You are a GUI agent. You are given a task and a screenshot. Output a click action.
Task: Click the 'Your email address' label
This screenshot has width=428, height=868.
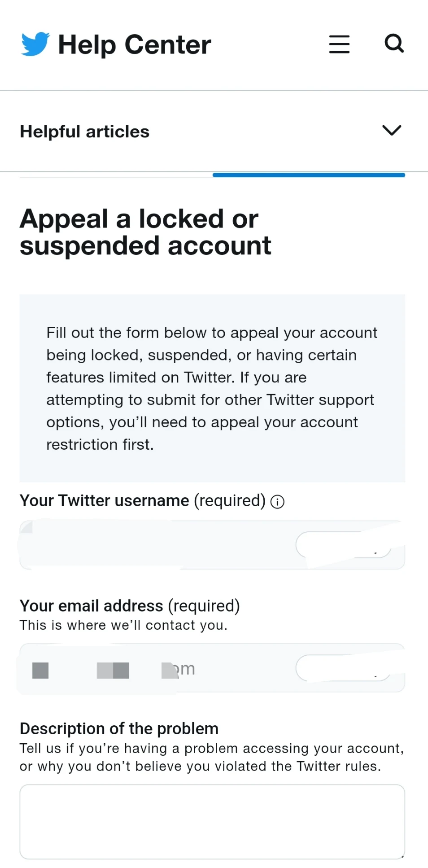(x=91, y=606)
